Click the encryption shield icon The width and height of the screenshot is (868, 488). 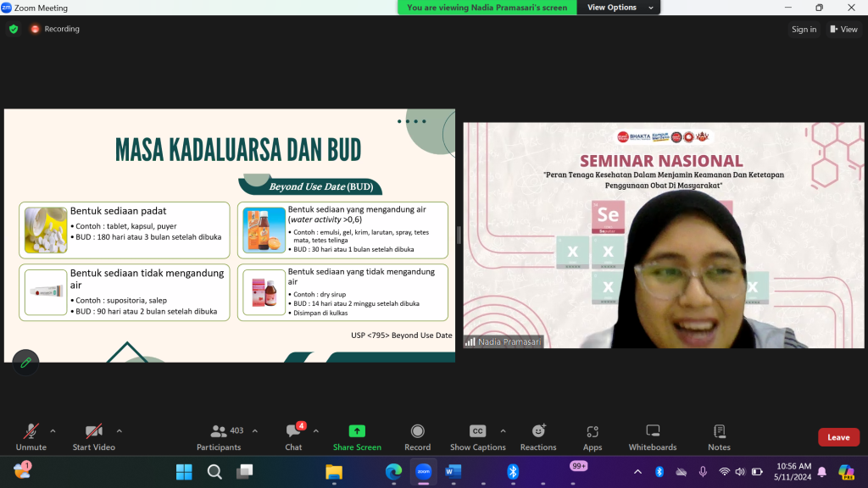[14, 29]
